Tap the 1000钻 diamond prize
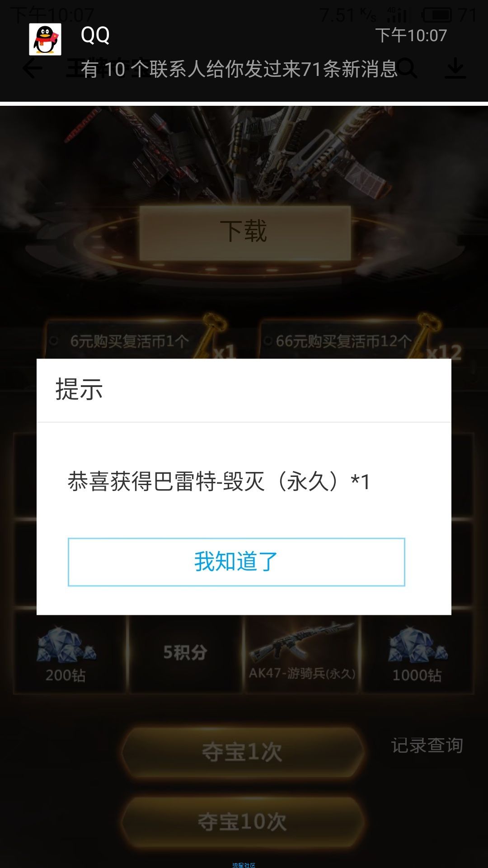 [417, 654]
